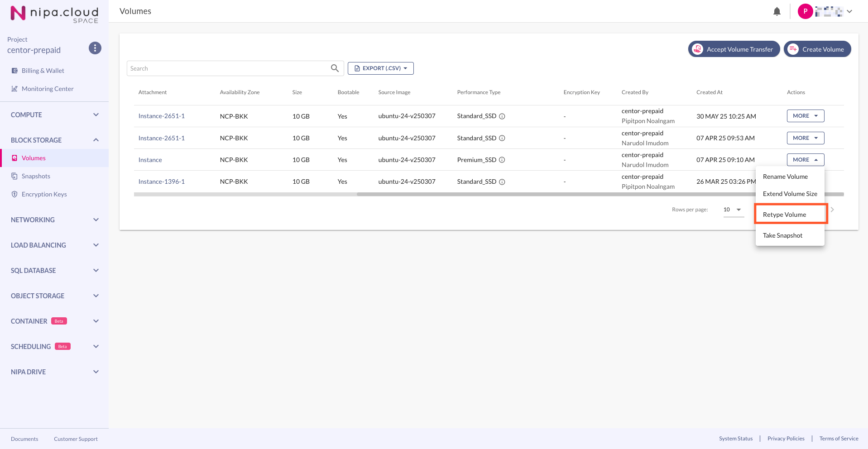Open the Rows per page dropdown
The height and width of the screenshot is (449, 868).
point(733,210)
